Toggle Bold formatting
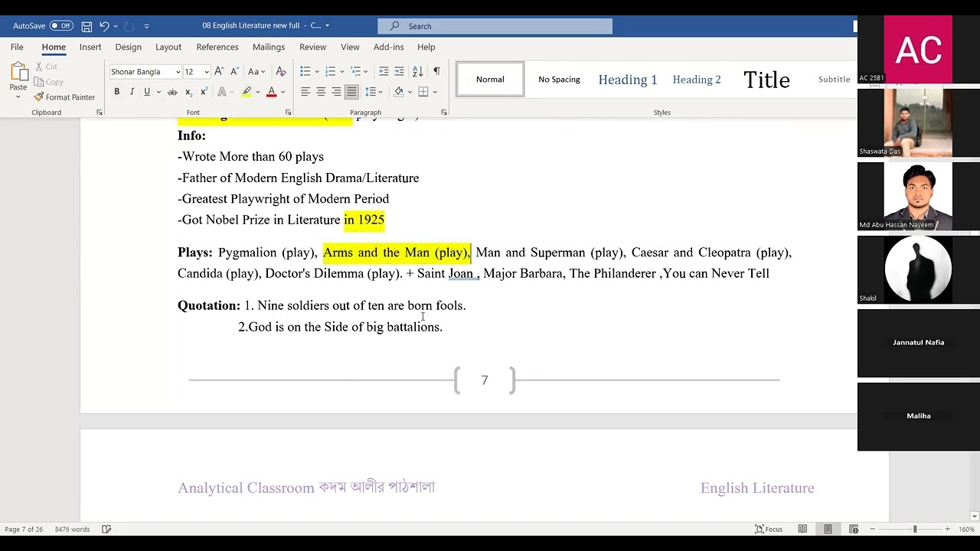 (116, 92)
